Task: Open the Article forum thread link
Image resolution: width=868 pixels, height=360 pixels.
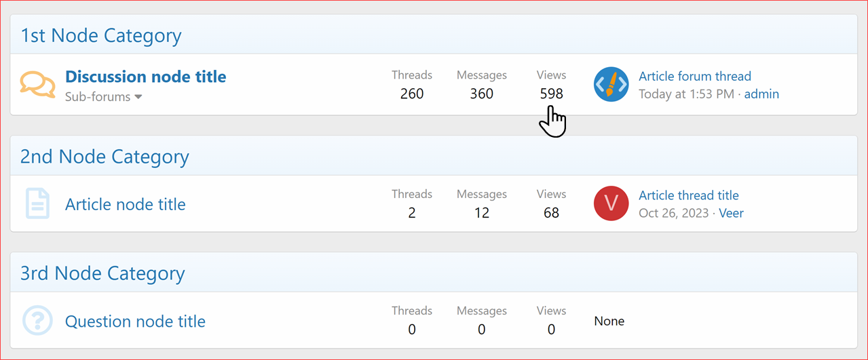Action: [695, 76]
